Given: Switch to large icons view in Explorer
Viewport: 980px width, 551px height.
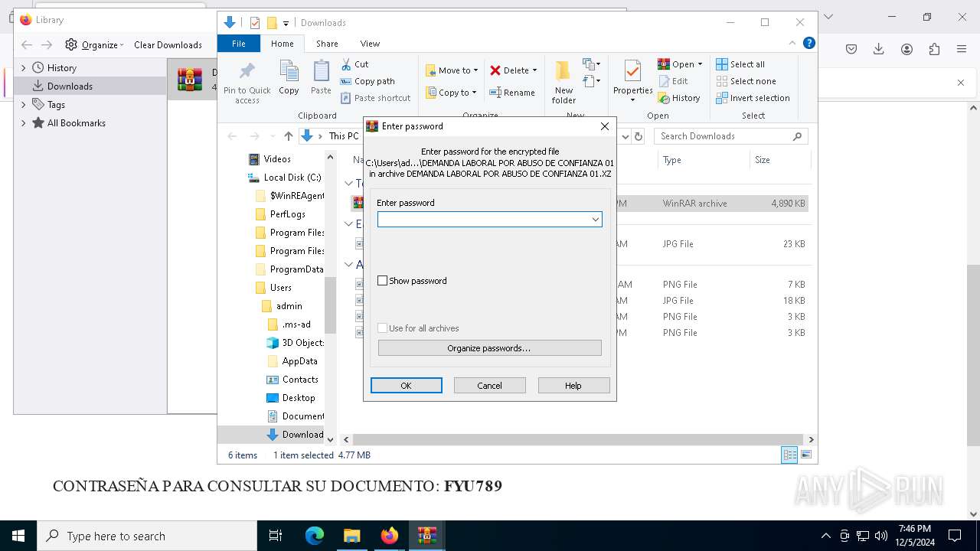Looking at the screenshot, I should point(805,455).
